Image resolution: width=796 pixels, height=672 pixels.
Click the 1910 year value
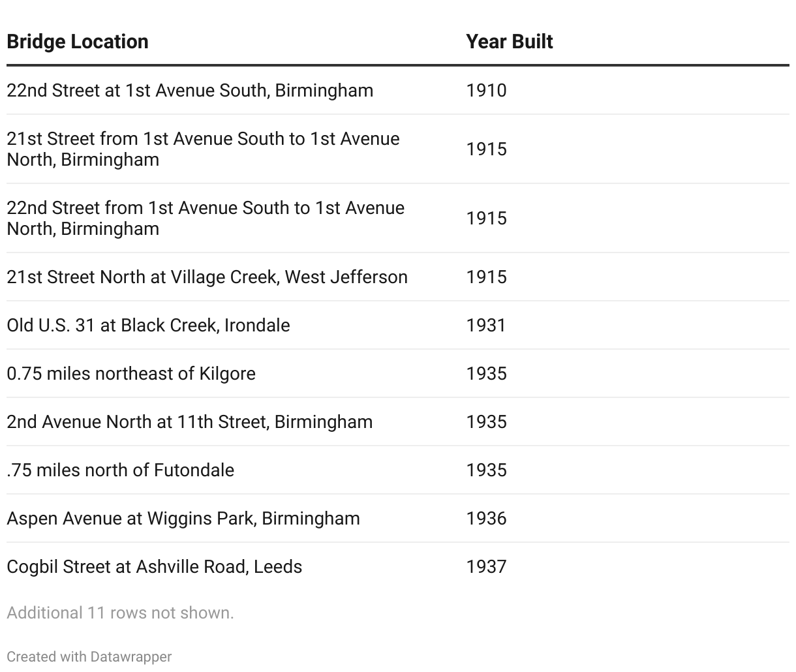click(x=486, y=90)
